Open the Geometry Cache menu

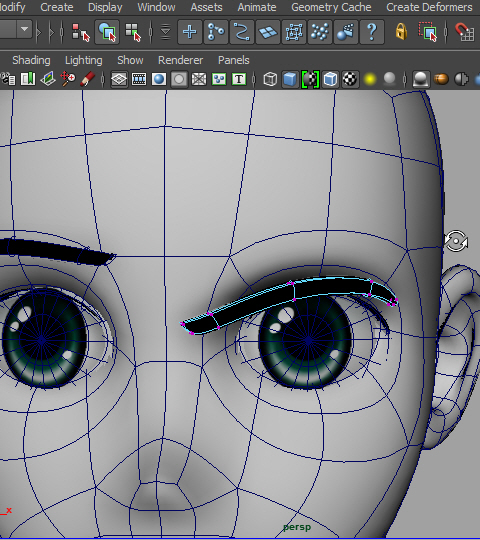click(331, 7)
